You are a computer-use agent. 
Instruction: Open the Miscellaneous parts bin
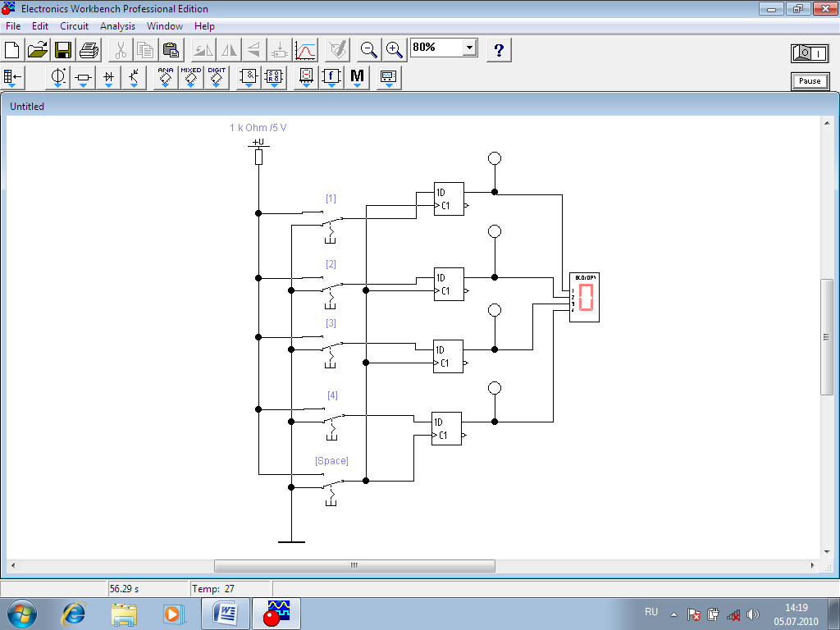point(358,78)
